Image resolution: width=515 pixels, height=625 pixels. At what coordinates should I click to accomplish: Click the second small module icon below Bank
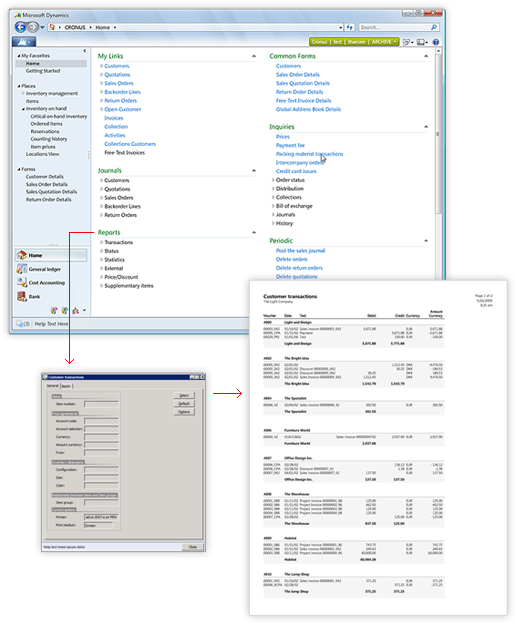[65, 310]
